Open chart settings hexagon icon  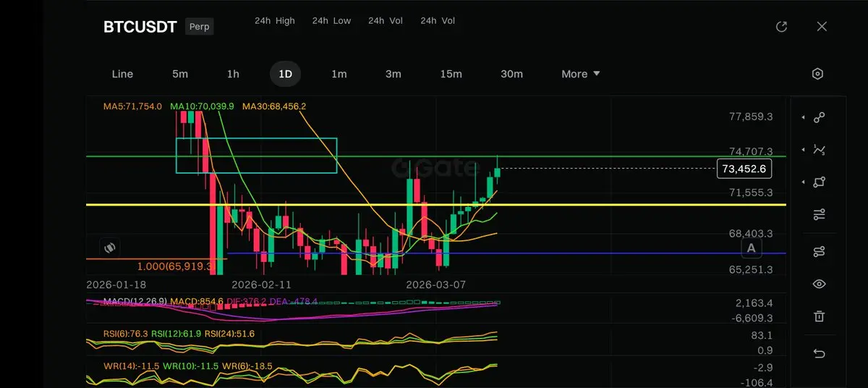(x=818, y=74)
